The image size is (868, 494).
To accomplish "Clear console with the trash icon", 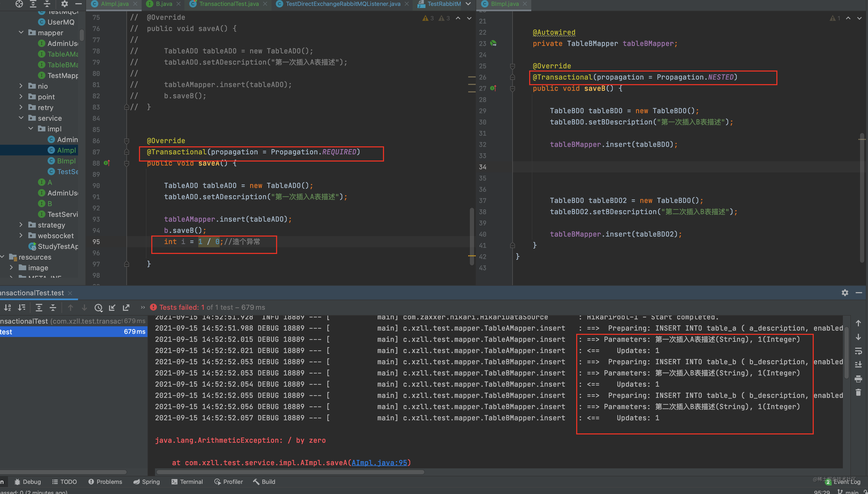I will point(858,393).
